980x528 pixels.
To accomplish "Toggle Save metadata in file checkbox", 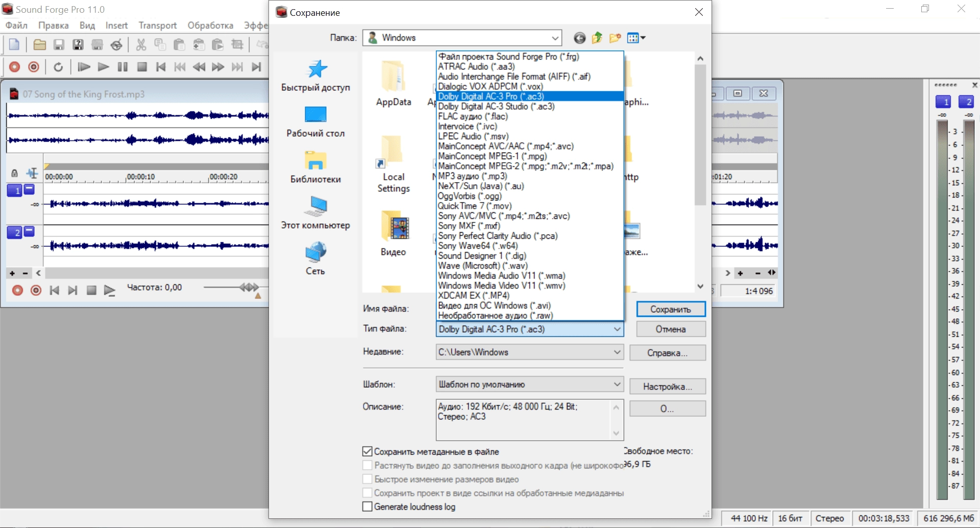I will [x=367, y=451].
